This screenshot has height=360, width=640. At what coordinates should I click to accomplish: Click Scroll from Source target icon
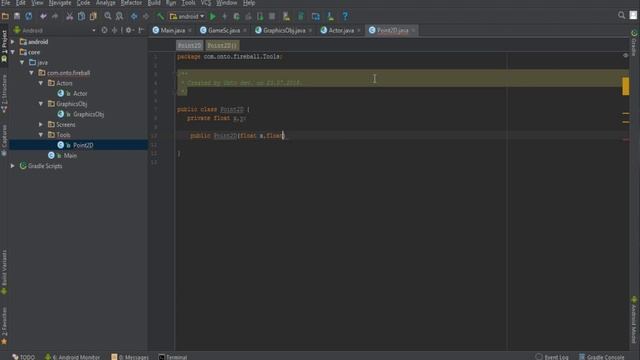coord(104,30)
